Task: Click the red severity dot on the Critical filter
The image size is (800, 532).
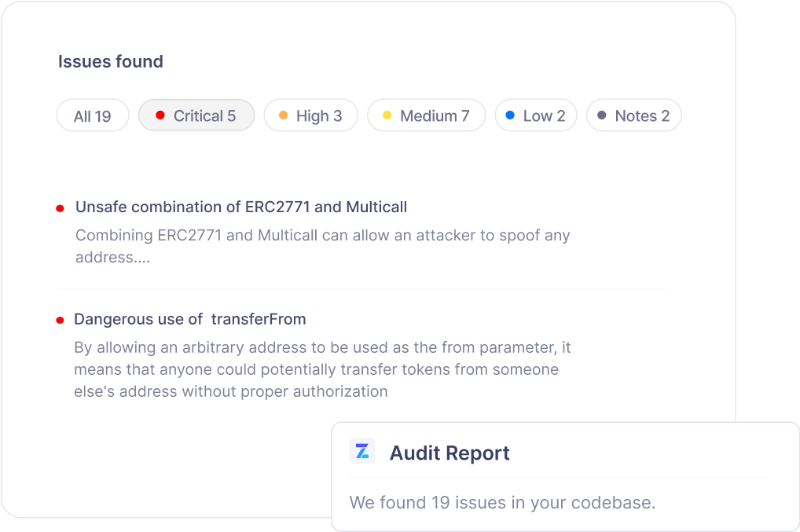Action: (161, 115)
